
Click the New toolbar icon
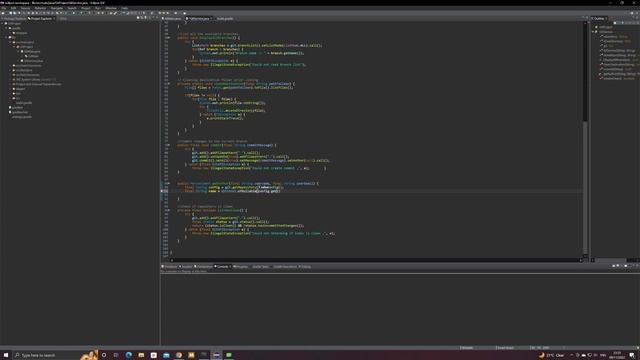click(3, 13)
